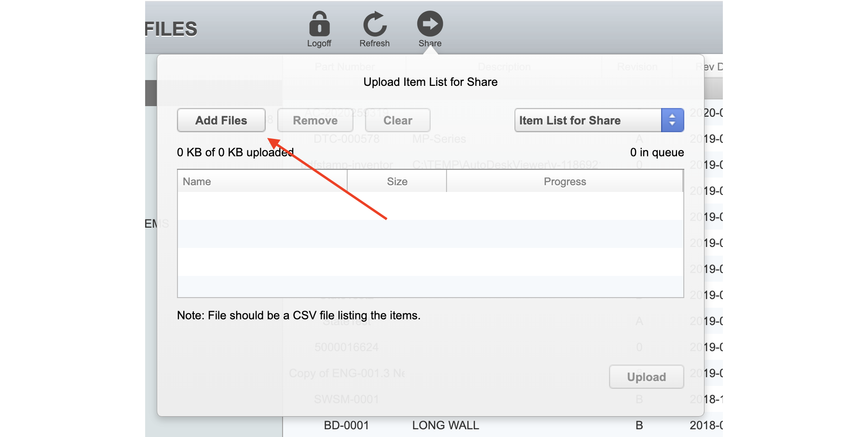This screenshot has height=437, width=868.
Task: Click the Size column header
Action: coord(397,181)
